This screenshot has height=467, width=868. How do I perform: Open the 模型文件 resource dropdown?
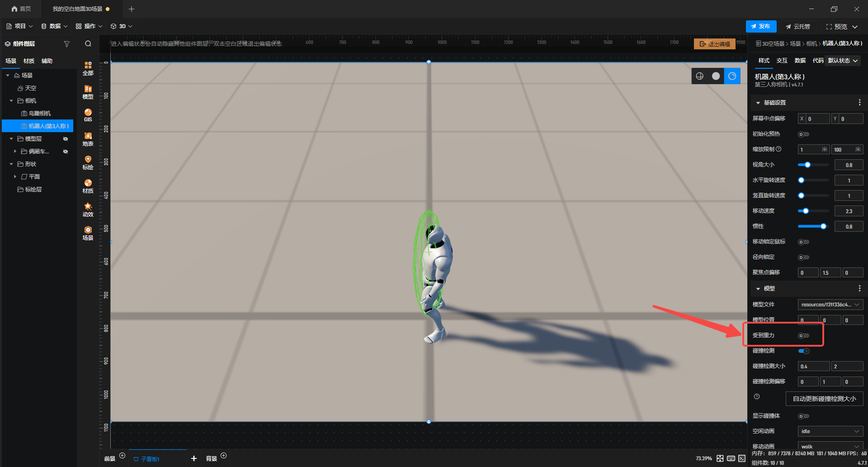pos(830,305)
